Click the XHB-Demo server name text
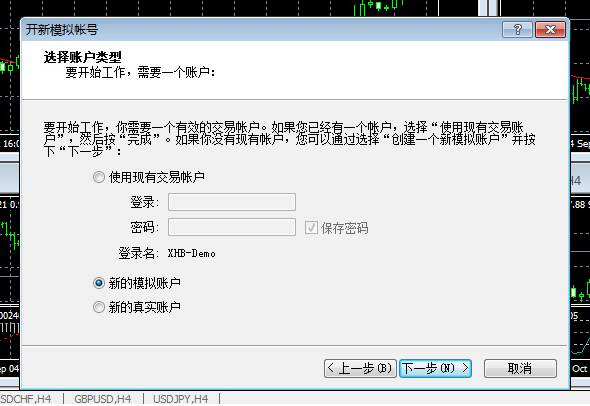The image size is (590, 406). pyautogui.click(x=192, y=254)
